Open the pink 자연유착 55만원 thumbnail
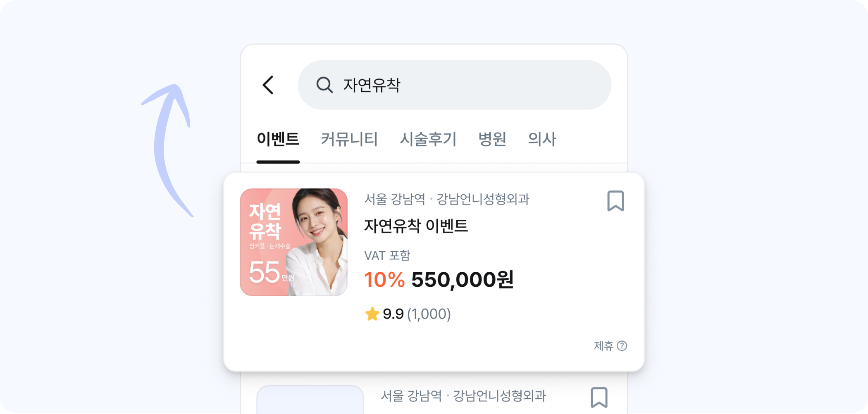This screenshot has width=868, height=414. tap(294, 242)
